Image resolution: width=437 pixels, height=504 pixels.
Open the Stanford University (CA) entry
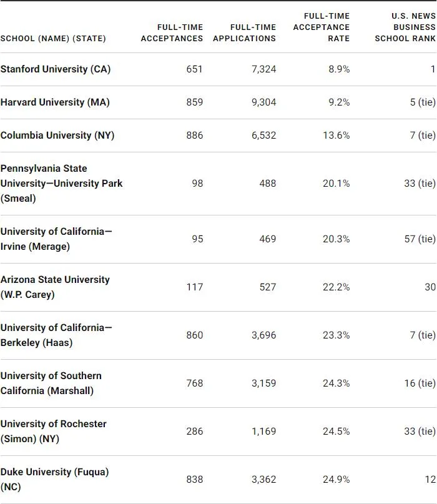(x=56, y=69)
